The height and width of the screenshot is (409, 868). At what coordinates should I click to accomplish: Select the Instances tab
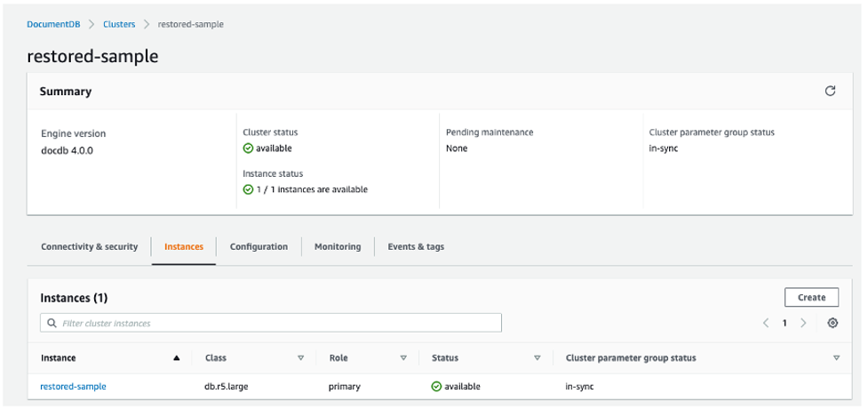pos(184,246)
